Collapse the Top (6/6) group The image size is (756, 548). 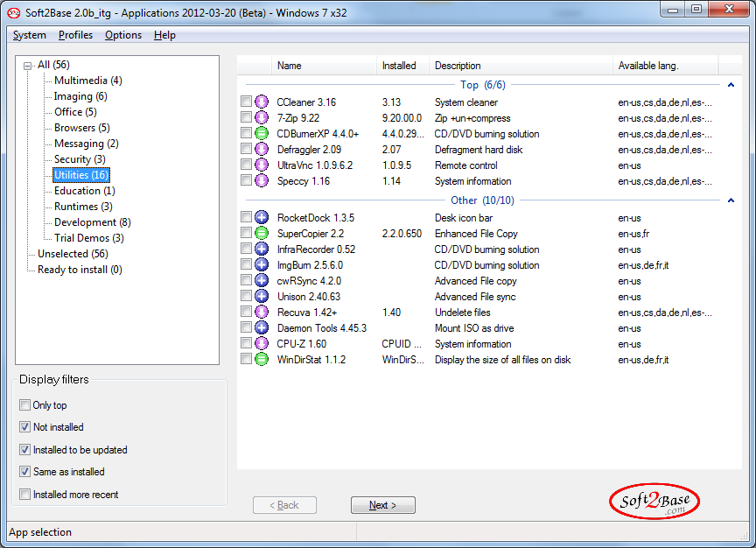click(x=731, y=85)
